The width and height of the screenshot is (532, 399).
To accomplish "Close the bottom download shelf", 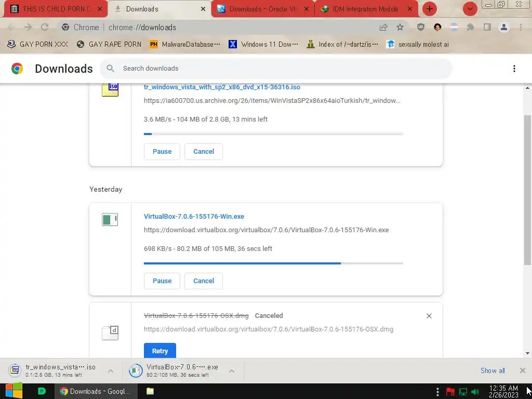I will click(523, 370).
